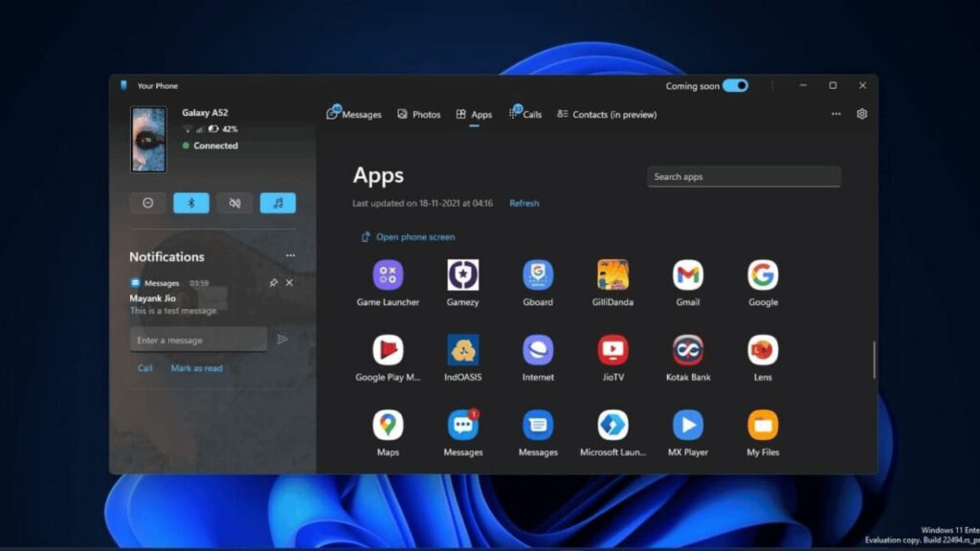
Task: Open the Gmail app icon
Action: [x=687, y=274]
